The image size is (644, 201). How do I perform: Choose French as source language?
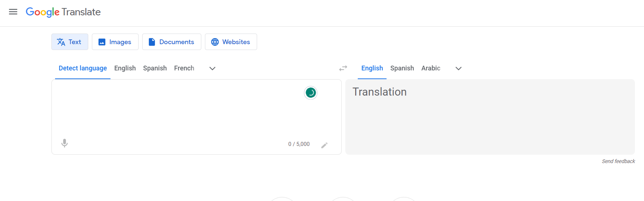[184, 68]
